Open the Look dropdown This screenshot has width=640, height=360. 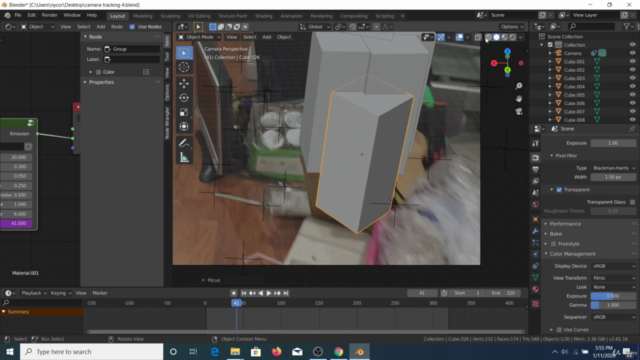click(x=613, y=287)
